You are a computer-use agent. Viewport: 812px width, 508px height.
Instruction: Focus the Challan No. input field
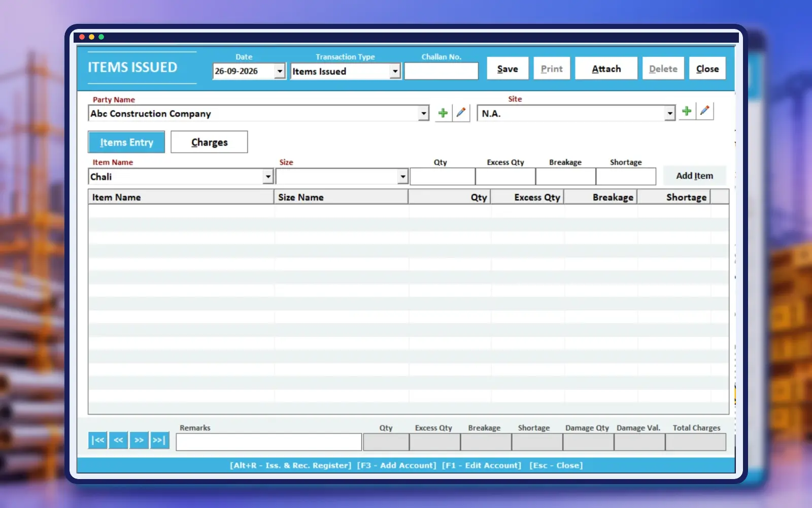[441, 71]
